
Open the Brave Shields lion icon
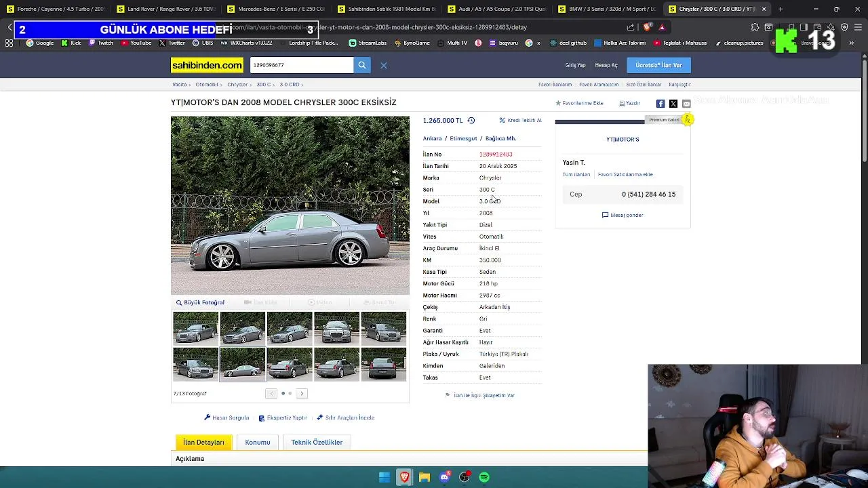click(647, 27)
